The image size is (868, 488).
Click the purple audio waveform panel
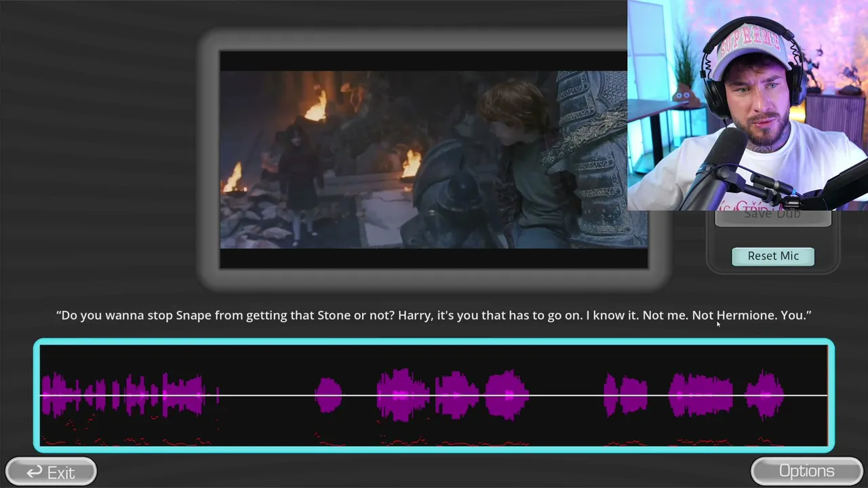(434, 395)
